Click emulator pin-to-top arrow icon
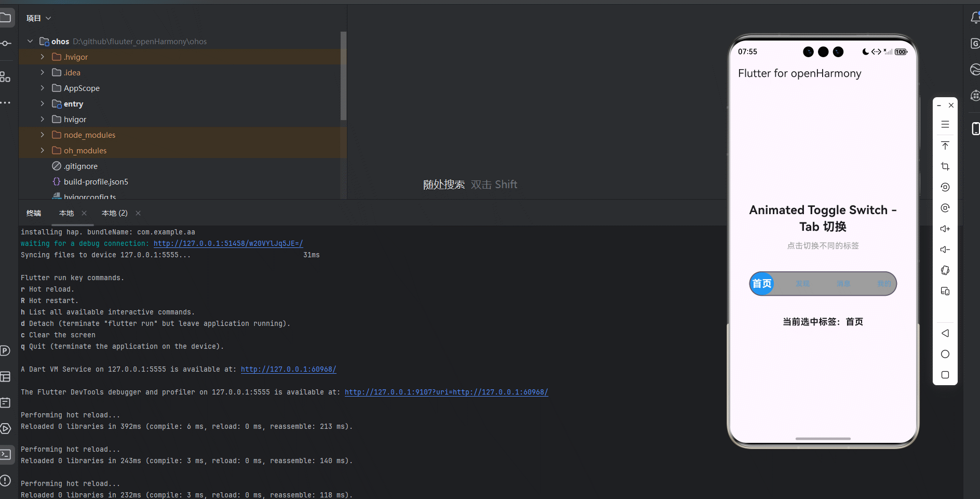The height and width of the screenshot is (499, 980). point(945,146)
